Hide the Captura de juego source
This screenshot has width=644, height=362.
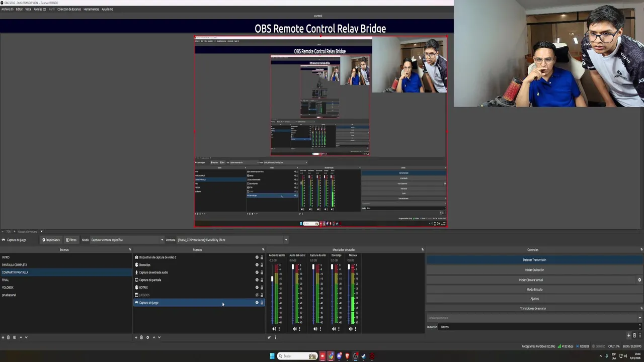[257, 303]
